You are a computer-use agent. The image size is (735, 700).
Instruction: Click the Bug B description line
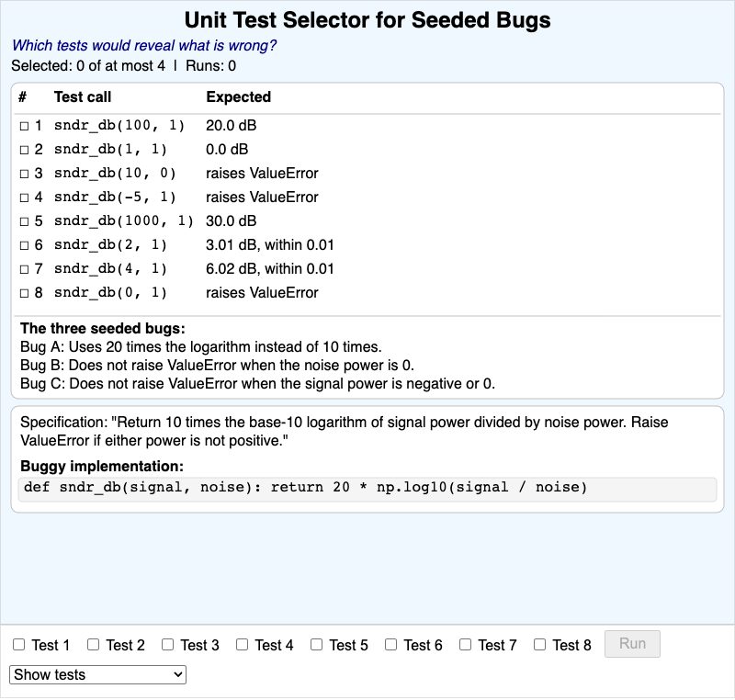pyautogui.click(x=217, y=365)
